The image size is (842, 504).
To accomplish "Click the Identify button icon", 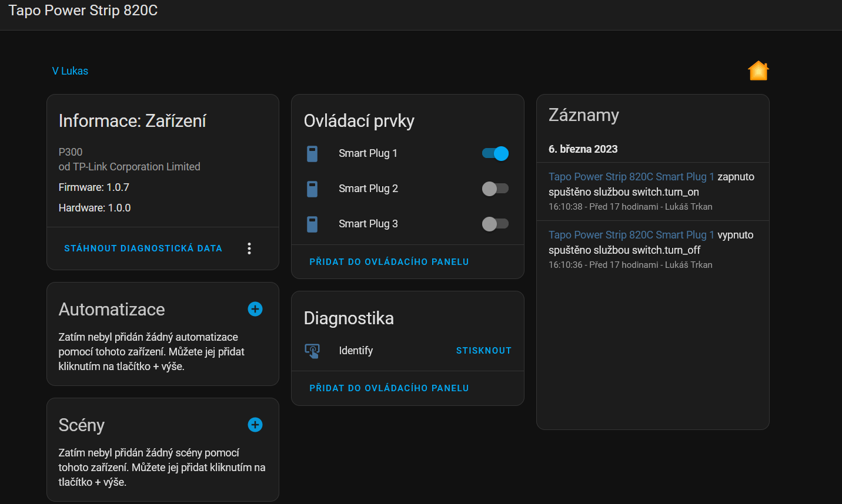I will (x=312, y=351).
